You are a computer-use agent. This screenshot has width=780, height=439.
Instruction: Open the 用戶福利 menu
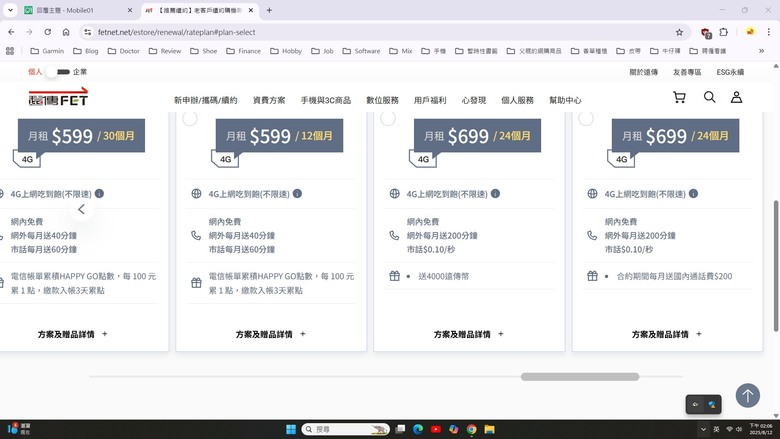(x=430, y=100)
